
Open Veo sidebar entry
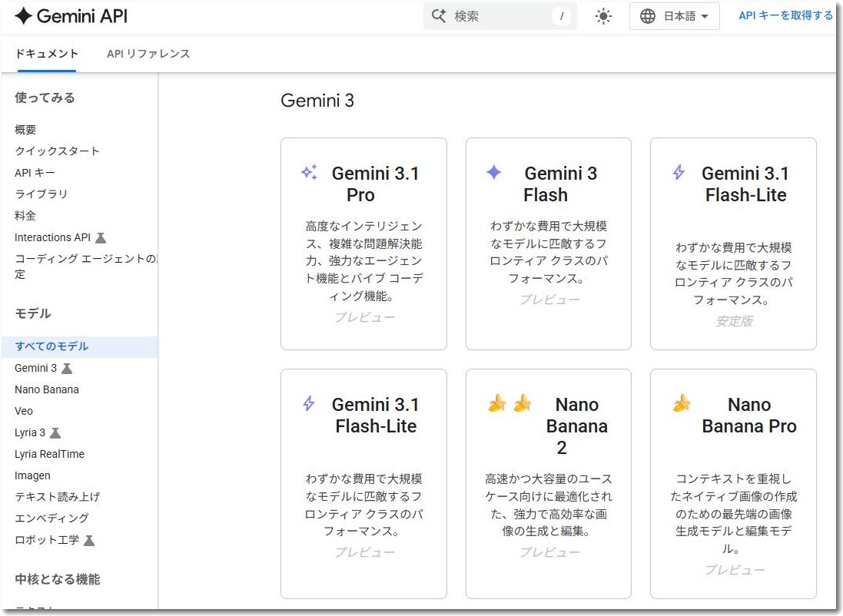[24, 411]
